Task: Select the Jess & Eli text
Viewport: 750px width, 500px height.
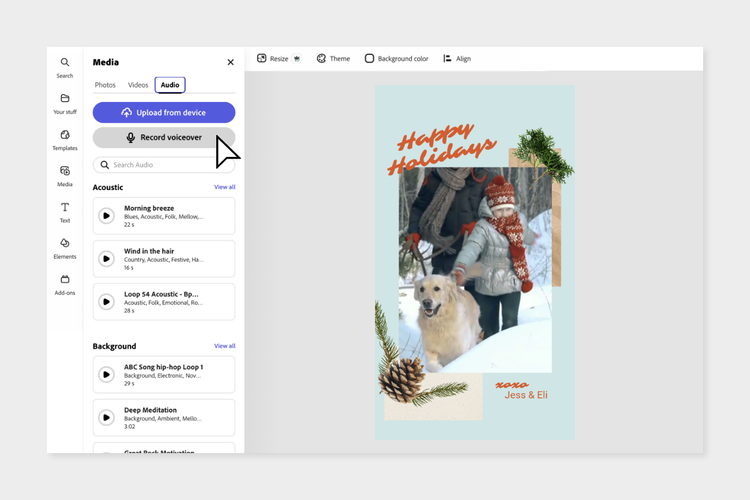Action: 526,395
